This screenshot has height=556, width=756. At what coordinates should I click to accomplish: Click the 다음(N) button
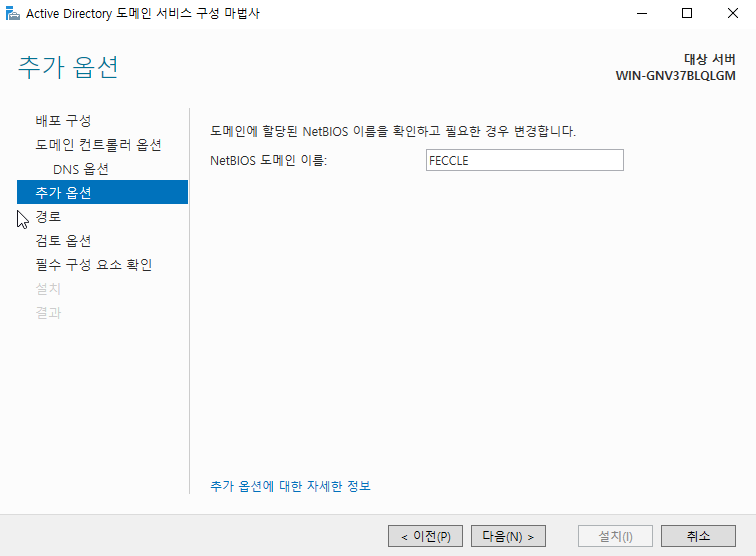tap(508, 536)
